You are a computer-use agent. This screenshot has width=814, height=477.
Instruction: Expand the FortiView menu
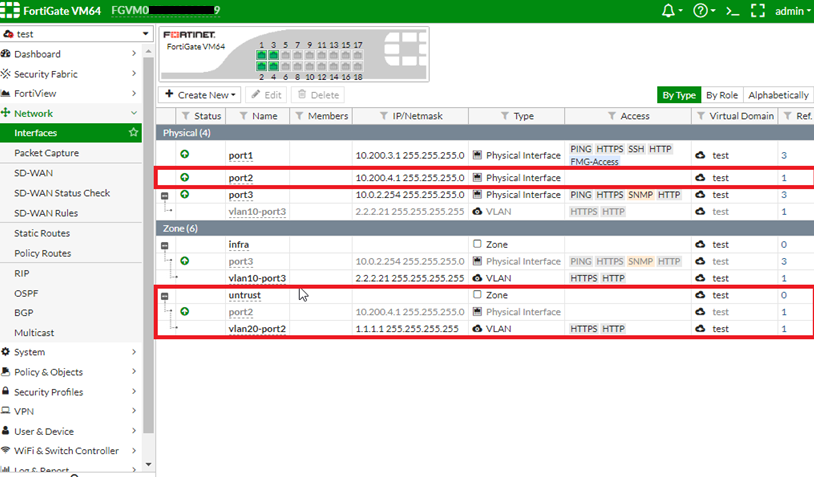point(71,93)
